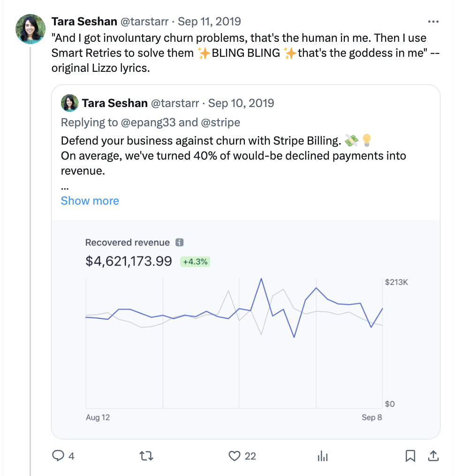Open Tara Seshan name in quoted tweet

[114, 103]
